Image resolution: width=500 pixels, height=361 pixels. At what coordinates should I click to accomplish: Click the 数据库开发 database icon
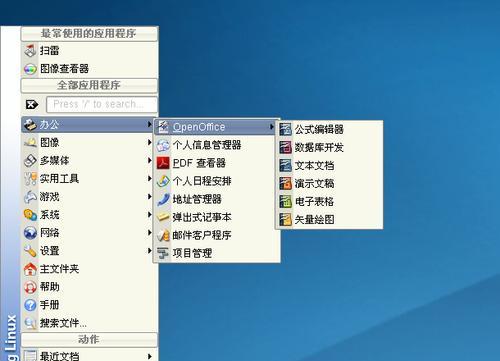click(x=285, y=147)
